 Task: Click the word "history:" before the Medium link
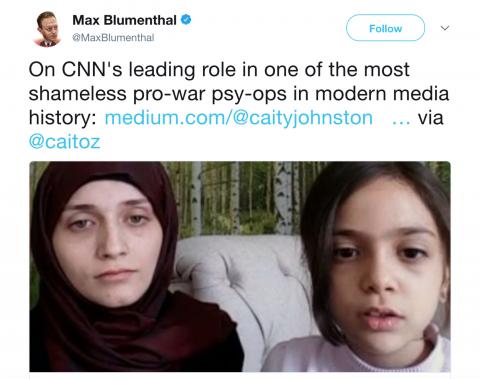tap(62, 118)
